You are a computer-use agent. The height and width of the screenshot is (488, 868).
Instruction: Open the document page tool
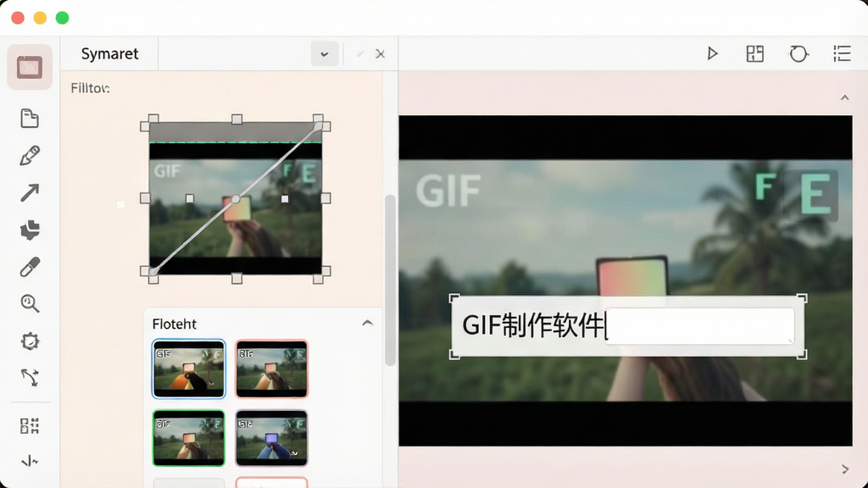30,118
